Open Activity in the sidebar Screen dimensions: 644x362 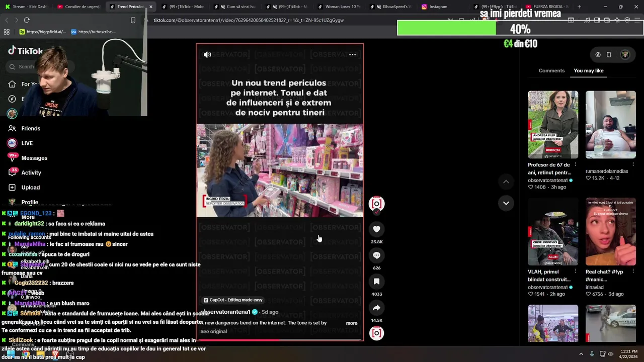click(31, 173)
